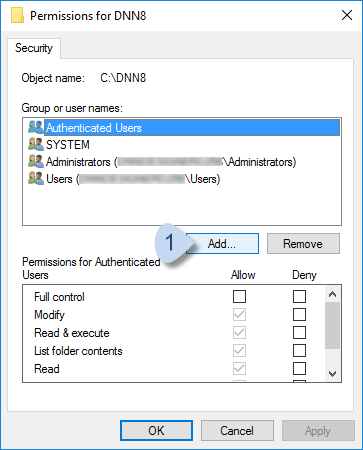Check Allow for Full control
Image resolution: width=363 pixels, height=450 pixels.
tap(239, 296)
